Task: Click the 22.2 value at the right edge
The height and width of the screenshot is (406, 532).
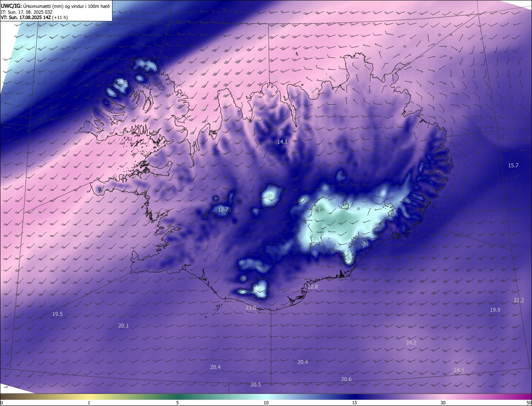Action: 519,301
